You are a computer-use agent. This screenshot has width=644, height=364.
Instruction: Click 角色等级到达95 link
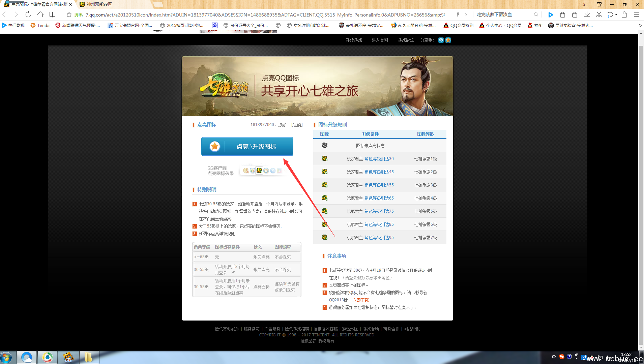point(379,238)
